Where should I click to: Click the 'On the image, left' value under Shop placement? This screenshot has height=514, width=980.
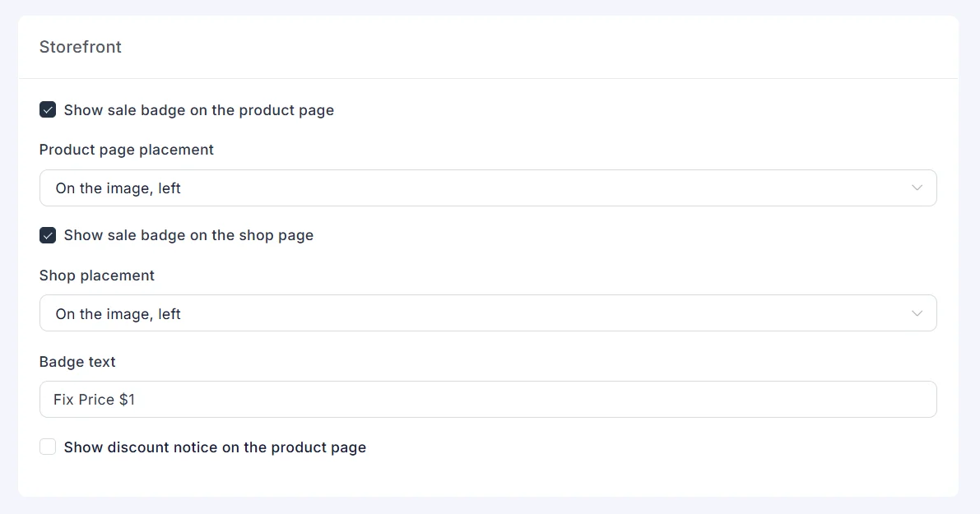[x=118, y=314]
